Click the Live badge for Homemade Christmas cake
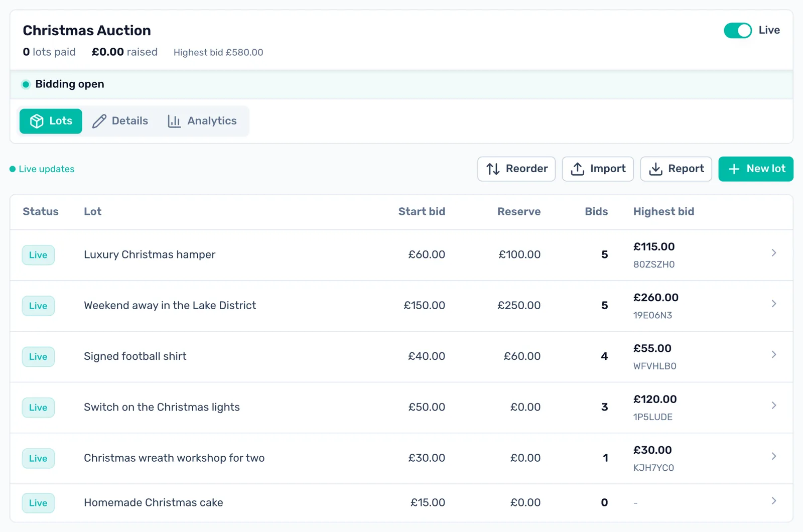This screenshot has width=803, height=532. pyautogui.click(x=38, y=503)
